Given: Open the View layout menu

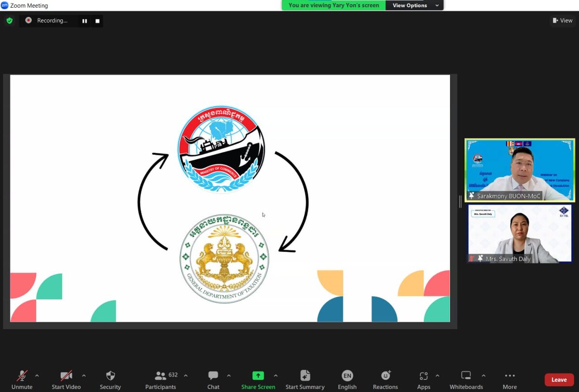Looking at the screenshot, I should point(563,20).
